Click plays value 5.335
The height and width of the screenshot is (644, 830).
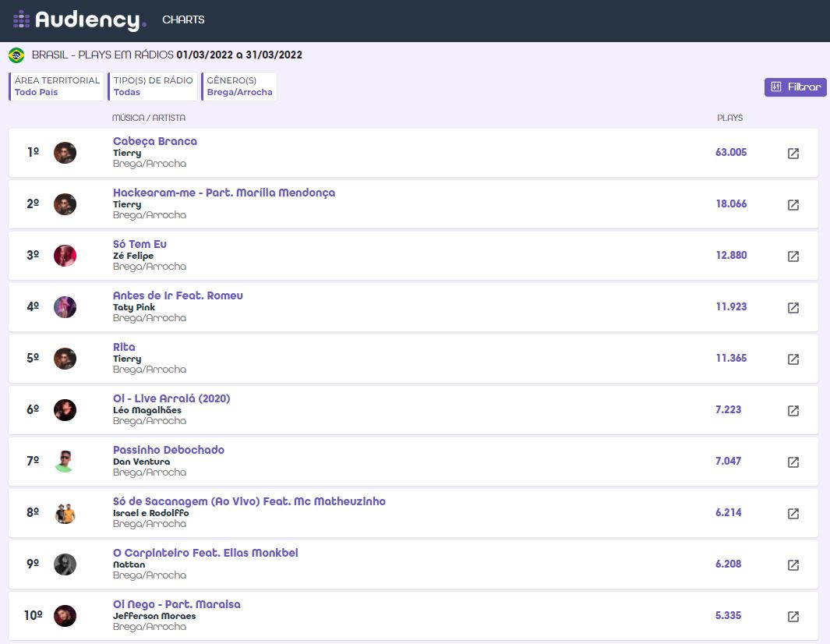(729, 615)
